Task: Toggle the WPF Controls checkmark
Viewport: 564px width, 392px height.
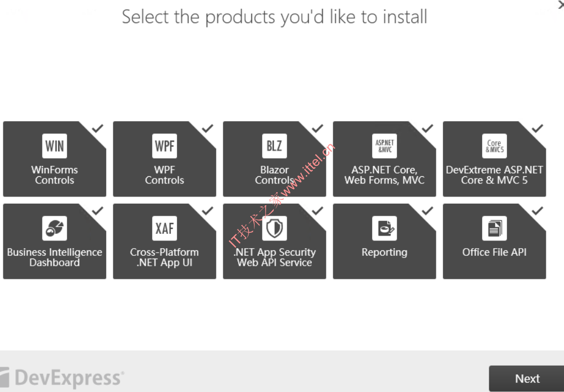Action: point(208,128)
